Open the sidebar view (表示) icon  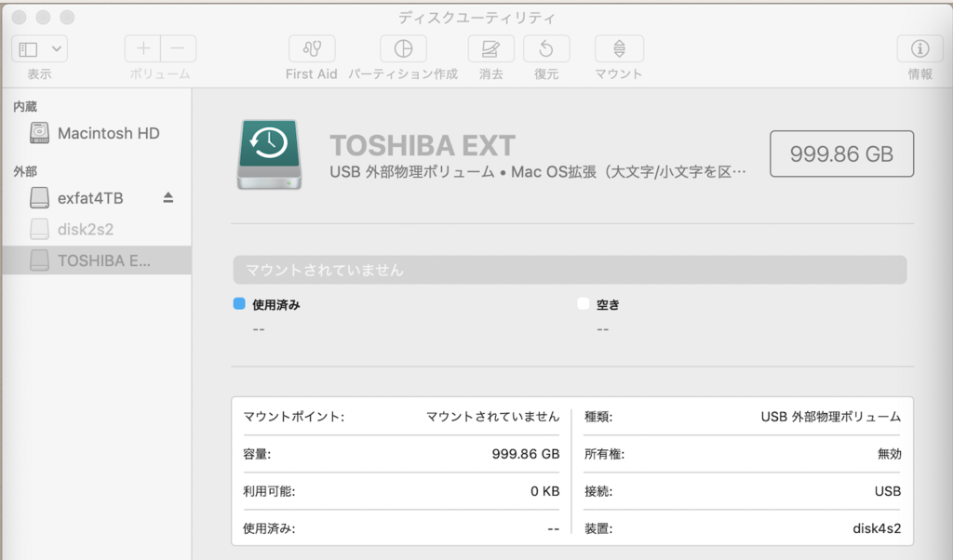[28, 48]
